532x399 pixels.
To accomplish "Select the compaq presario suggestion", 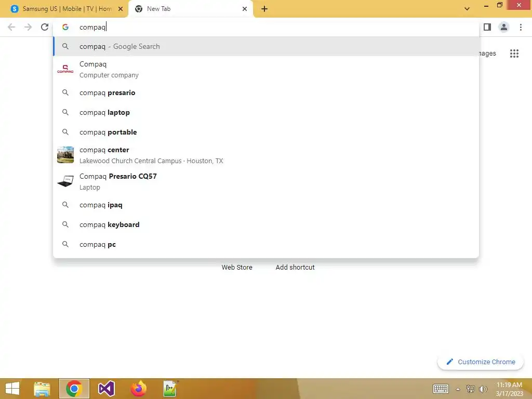I will pyautogui.click(x=266, y=92).
